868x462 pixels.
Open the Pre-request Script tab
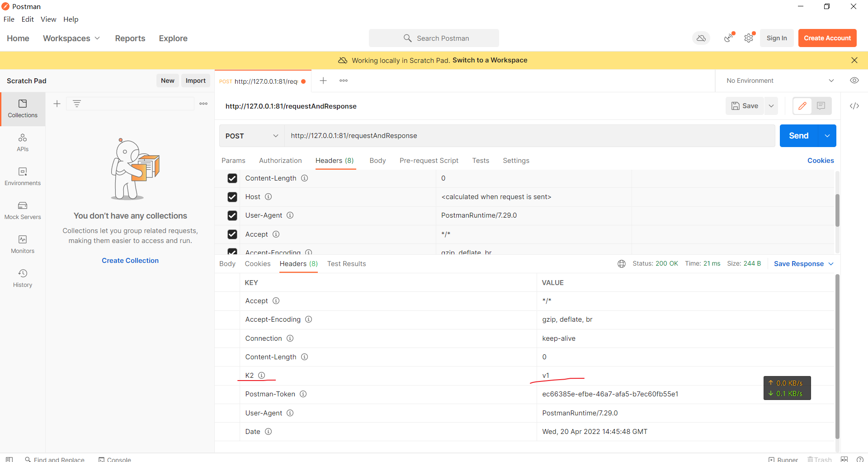pos(429,161)
